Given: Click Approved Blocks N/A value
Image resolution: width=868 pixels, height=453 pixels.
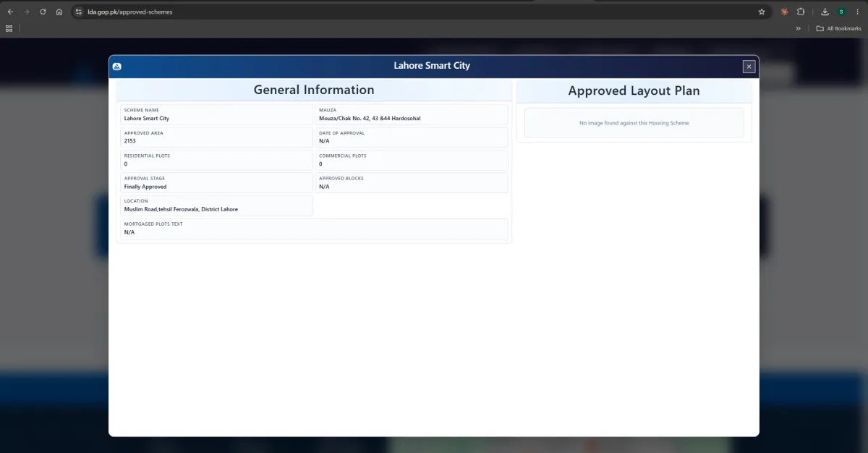Looking at the screenshot, I should (x=324, y=187).
